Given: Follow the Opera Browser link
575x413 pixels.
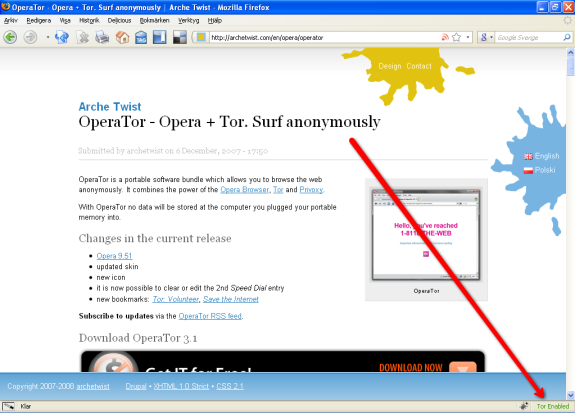Looking at the screenshot, I should point(244,190).
